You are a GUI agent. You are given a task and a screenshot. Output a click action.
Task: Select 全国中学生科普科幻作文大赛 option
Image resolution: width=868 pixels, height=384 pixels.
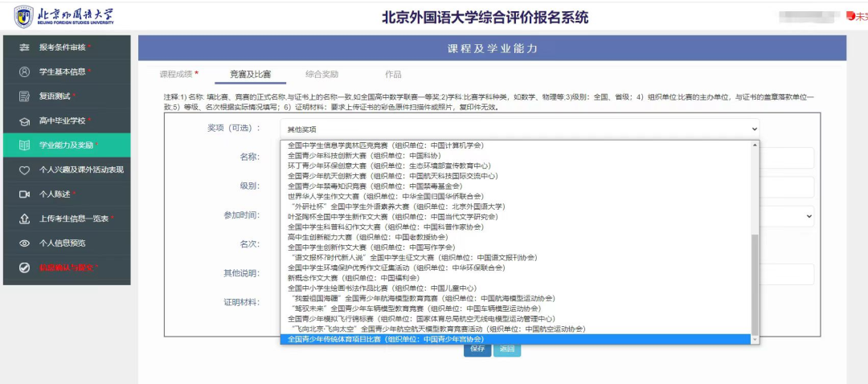(515, 227)
